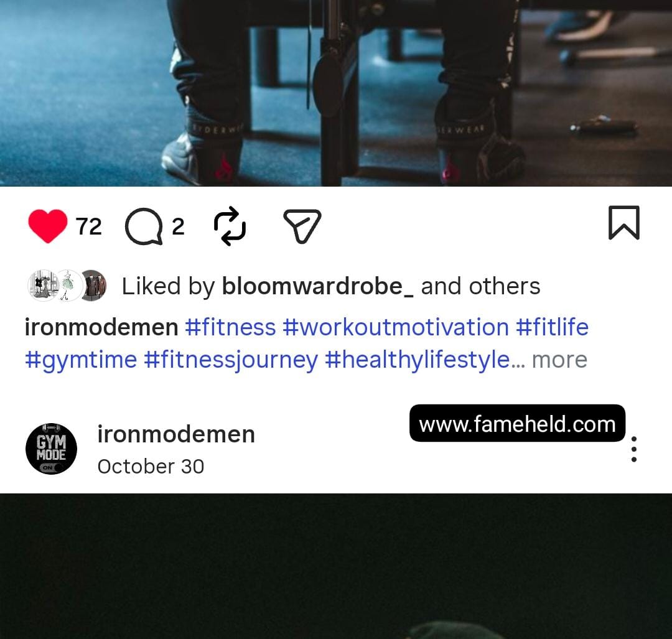Repost using the arrows loop icon
Image resolution: width=672 pixels, height=639 pixels.
coord(230,226)
